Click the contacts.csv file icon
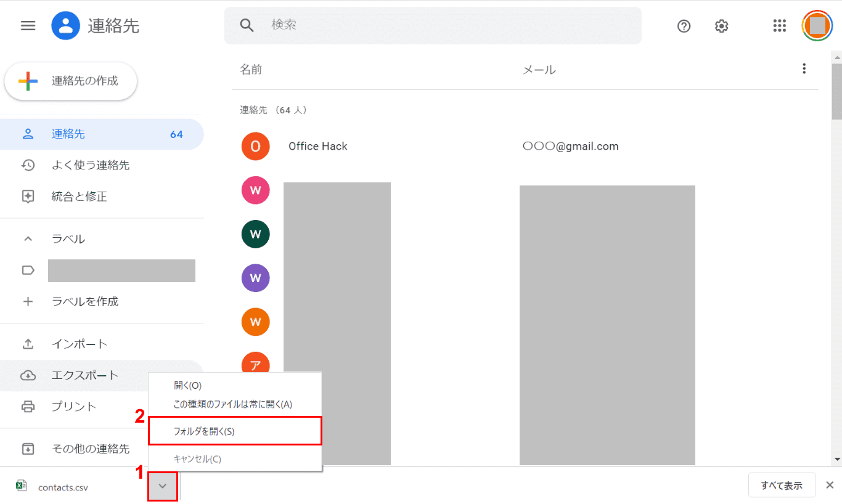The image size is (842, 504). click(x=21, y=486)
